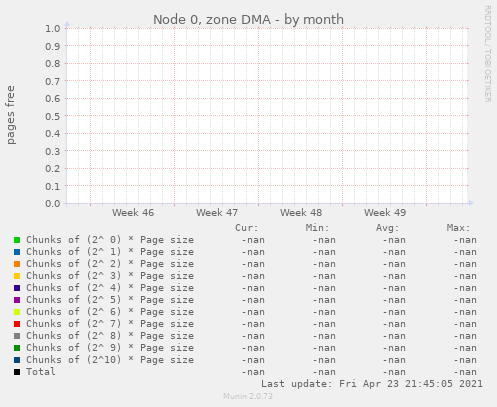497x407 pixels.
Task: Click the 'Total' legend label
Action: 41,372
